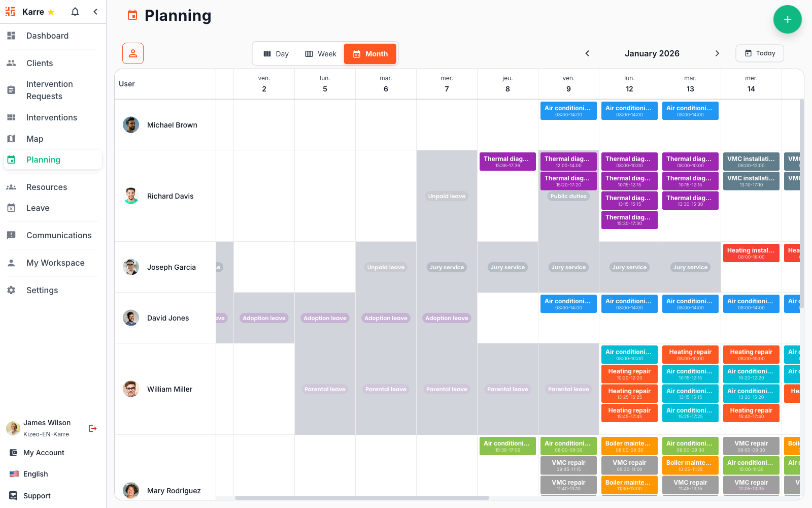Viewport: 812px width, 508px height.
Task: Switch the view to Day
Action: [x=276, y=53]
